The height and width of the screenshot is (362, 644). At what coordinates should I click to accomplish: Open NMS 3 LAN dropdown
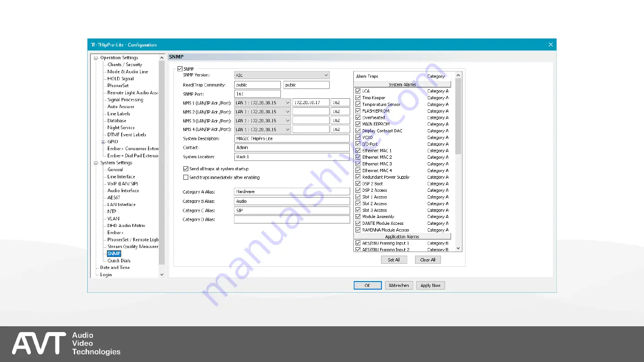[263, 121]
